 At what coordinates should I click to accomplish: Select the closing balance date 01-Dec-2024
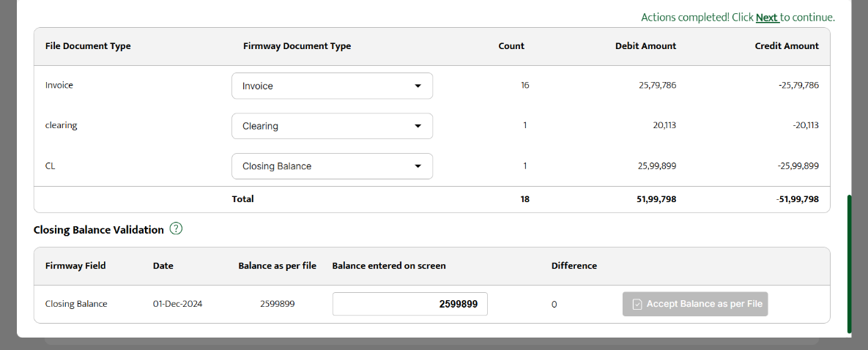pyautogui.click(x=177, y=304)
